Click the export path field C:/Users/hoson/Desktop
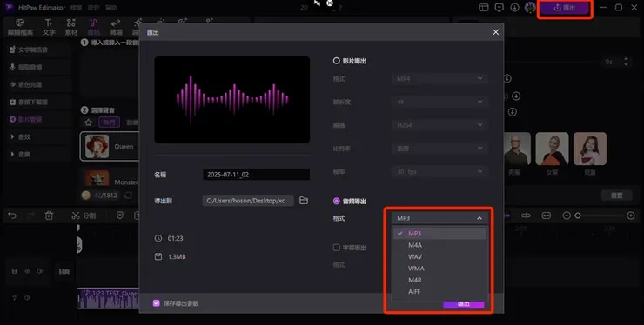The image size is (644, 325). (248, 200)
